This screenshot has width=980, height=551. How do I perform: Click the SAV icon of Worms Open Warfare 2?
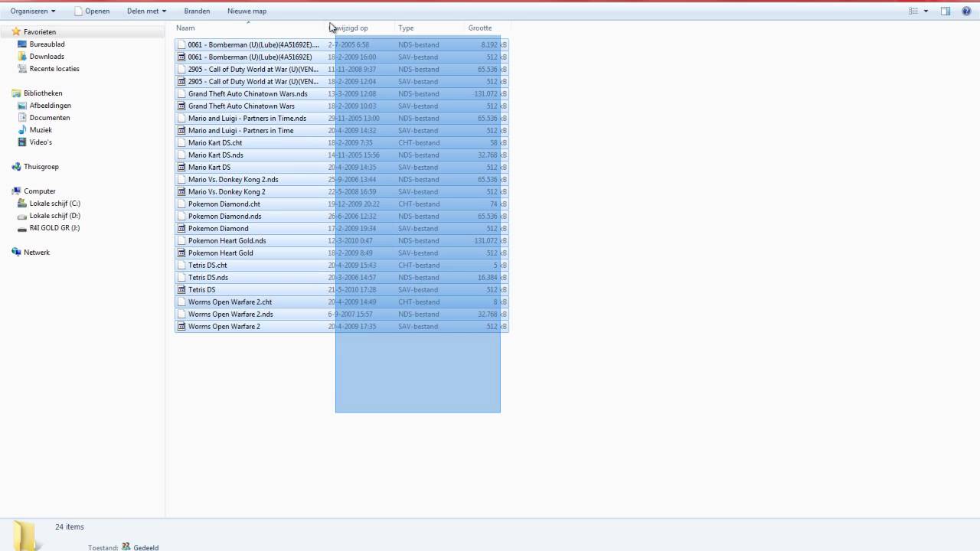(x=181, y=326)
